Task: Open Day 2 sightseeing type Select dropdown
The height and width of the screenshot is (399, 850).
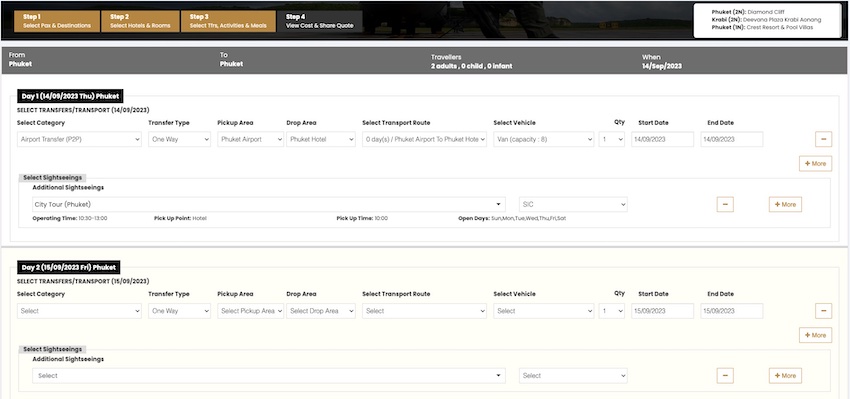Action: [573, 376]
